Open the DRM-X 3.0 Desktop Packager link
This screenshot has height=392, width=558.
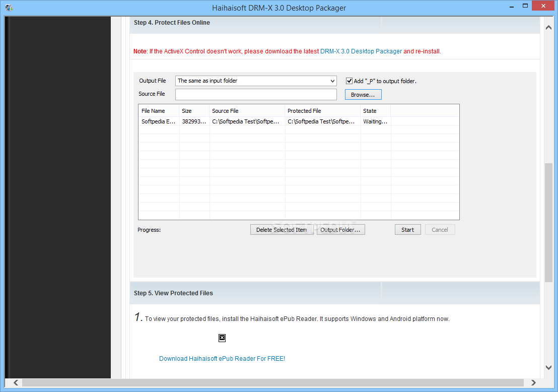tap(361, 51)
